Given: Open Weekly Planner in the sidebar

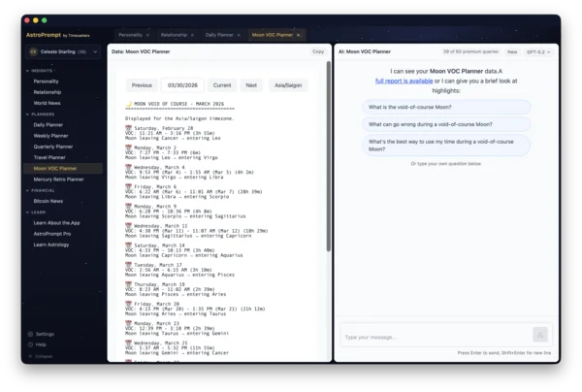Looking at the screenshot, I should pyautogui.click(x=50, y=136).
